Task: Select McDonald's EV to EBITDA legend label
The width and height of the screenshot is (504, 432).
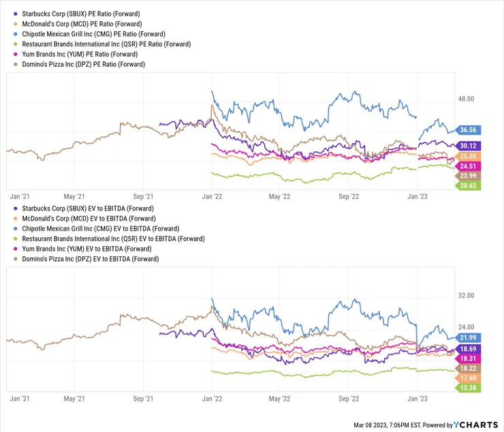Action: [91, 218]
